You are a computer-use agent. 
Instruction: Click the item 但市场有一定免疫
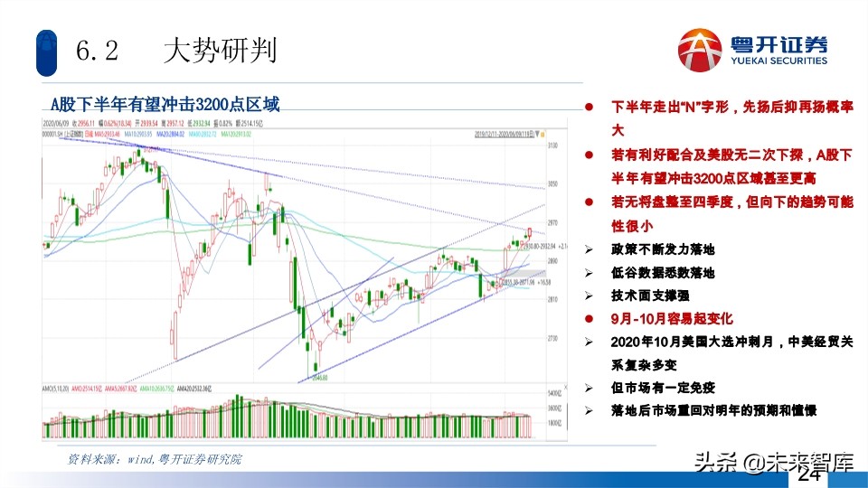(x=663, y=388)
